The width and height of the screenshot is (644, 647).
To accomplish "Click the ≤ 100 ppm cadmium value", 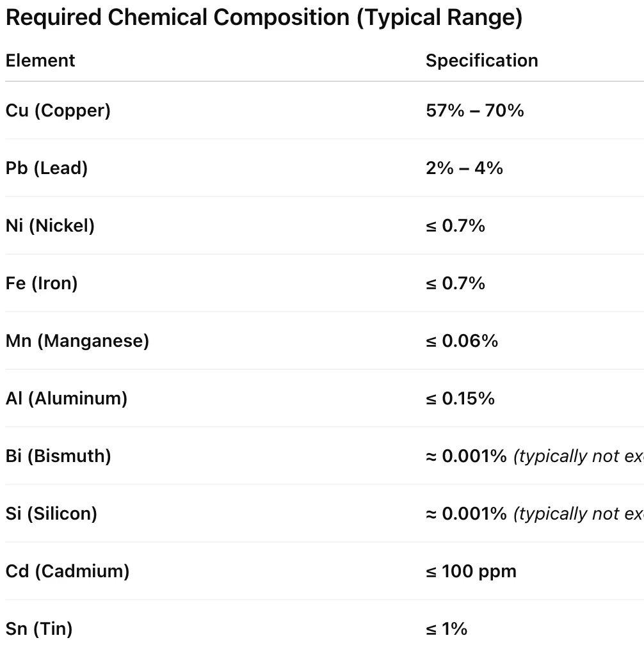I will coord(471,571).
